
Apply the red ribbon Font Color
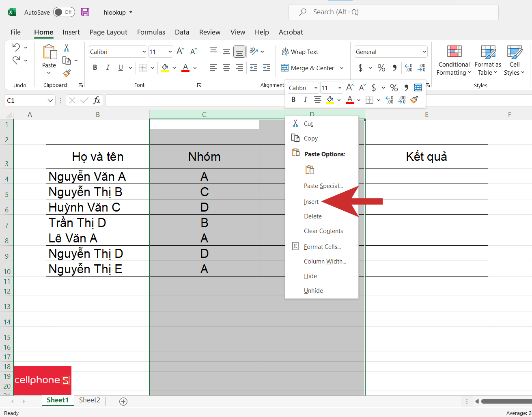pyautogui.click(x=185, y=68)
